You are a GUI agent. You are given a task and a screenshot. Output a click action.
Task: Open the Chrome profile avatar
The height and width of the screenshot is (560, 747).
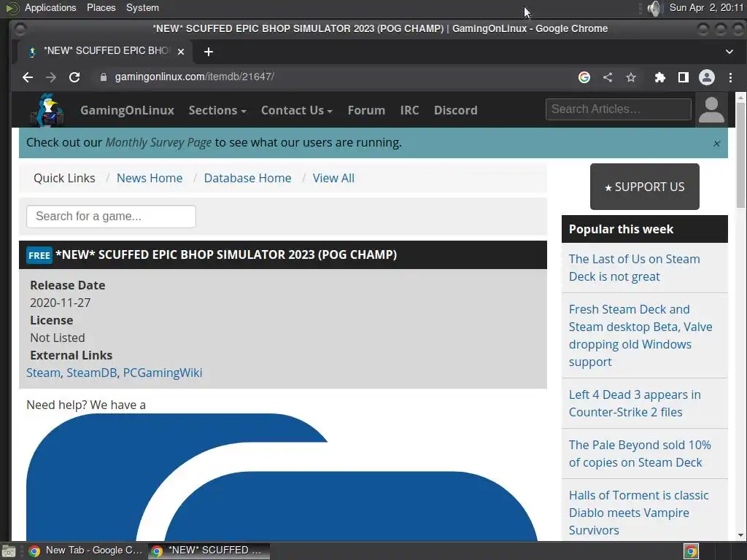click(x=707, y=77)
